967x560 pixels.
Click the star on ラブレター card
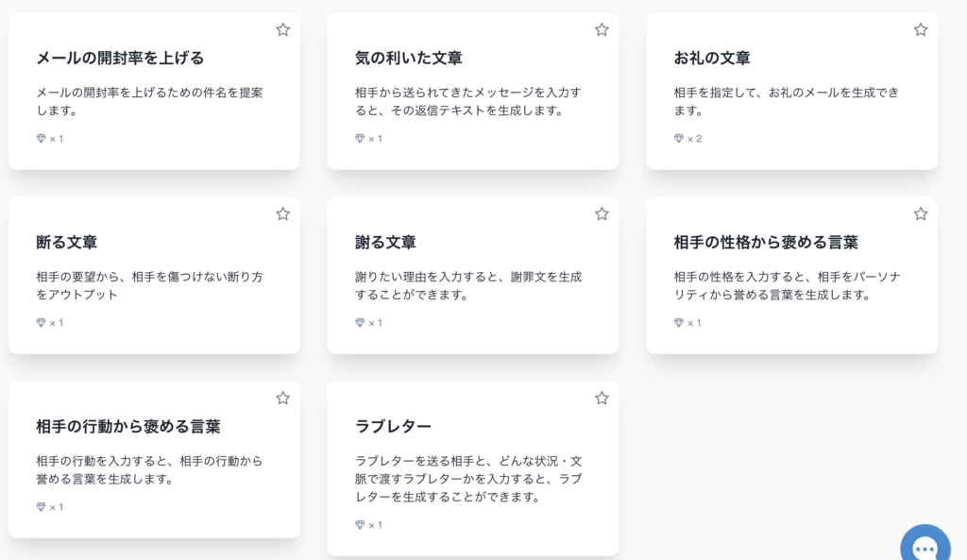[602, 399]
